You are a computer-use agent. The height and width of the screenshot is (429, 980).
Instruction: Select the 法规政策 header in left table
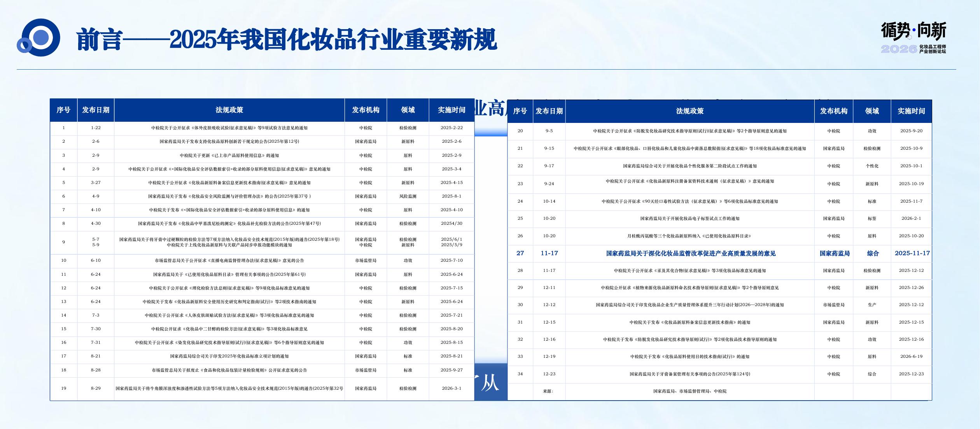[229, 110]
